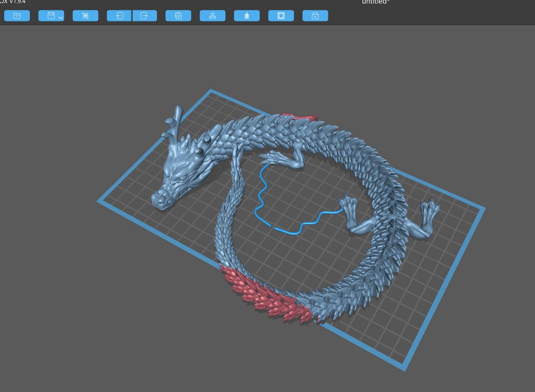
Task: Click the right-arrow toolbar button
Action: (x=144, y=16)
